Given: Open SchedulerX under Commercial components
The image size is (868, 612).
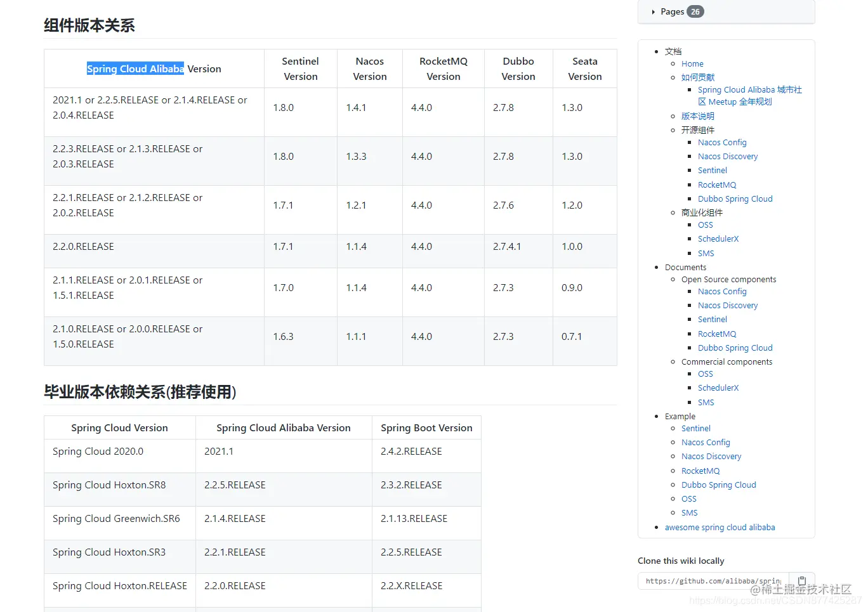Looking at the screenshot, I should [x=718, y=388].
